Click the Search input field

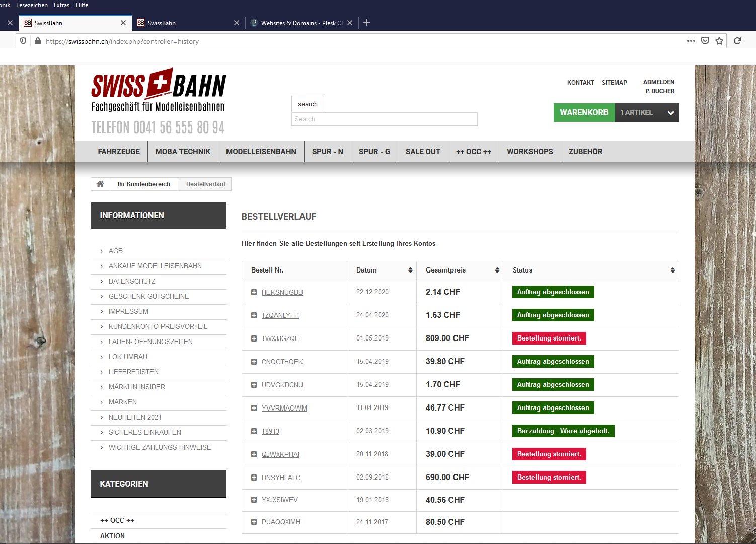(x=385, y=119)
